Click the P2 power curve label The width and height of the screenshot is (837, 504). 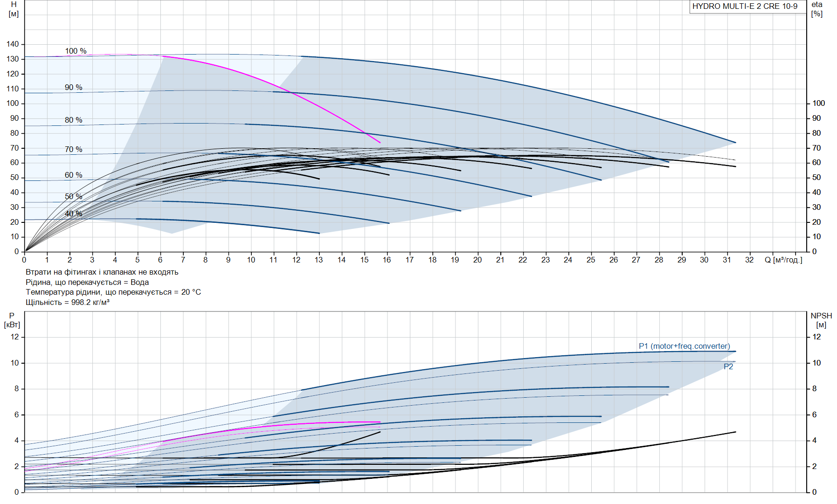pos(728,366)
